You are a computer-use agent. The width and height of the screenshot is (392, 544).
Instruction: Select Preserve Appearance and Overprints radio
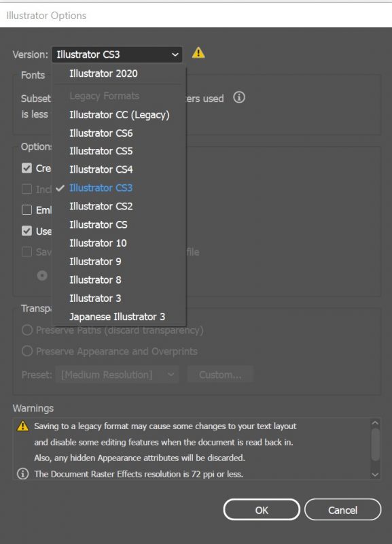point(27,351)
